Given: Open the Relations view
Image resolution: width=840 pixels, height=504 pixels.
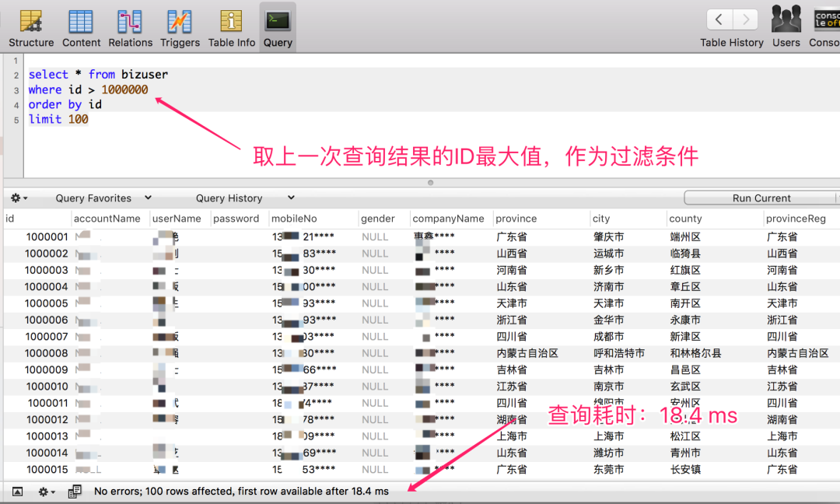Looking at the screenshot, I should (130, 28).
